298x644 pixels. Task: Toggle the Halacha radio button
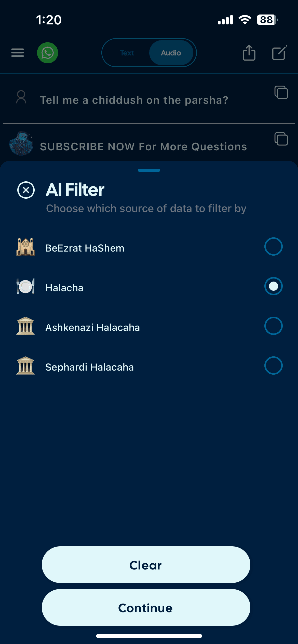273,286
